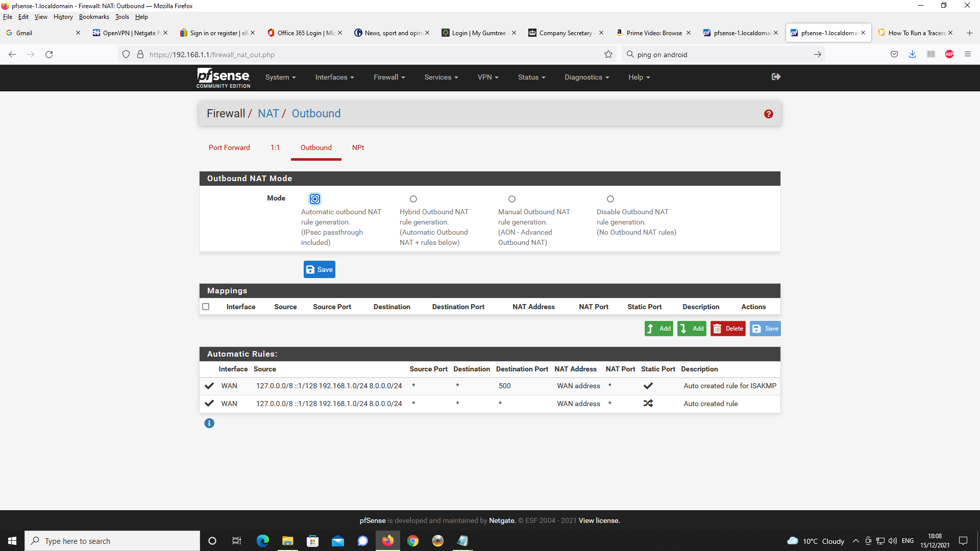
Task: Open Microsoft Store from taskbar
Action: coord(313,541)
